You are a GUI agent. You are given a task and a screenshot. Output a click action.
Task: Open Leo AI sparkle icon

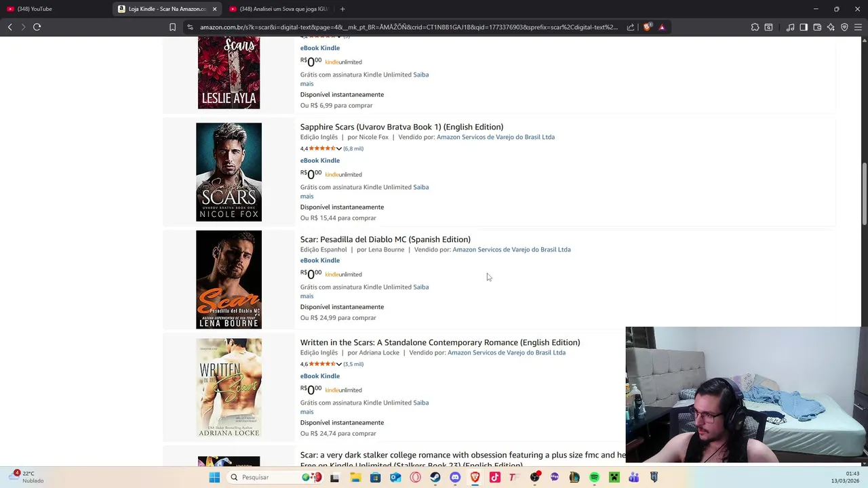(x=831, y=27)
